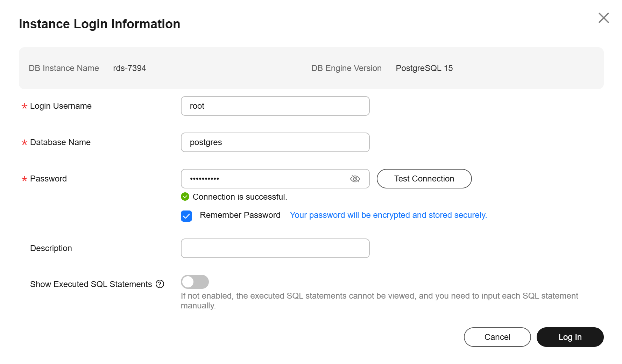Log in to the instance

[x=570, y=337]
